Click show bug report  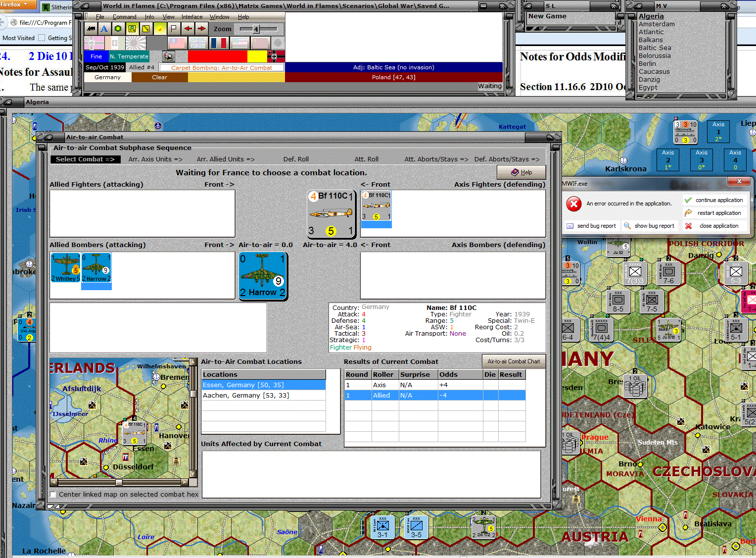[650, 226]
